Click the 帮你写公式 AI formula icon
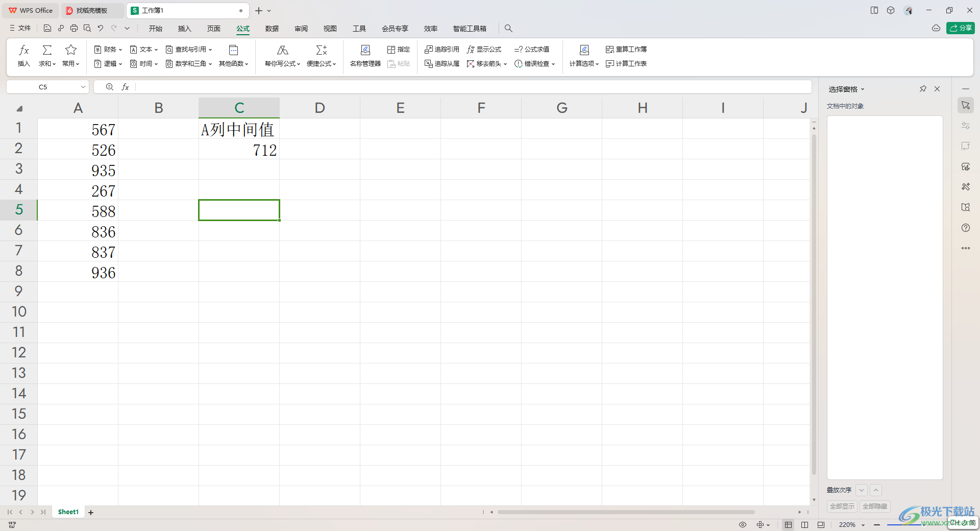This screenshot has height=531, width=980. 282,50
